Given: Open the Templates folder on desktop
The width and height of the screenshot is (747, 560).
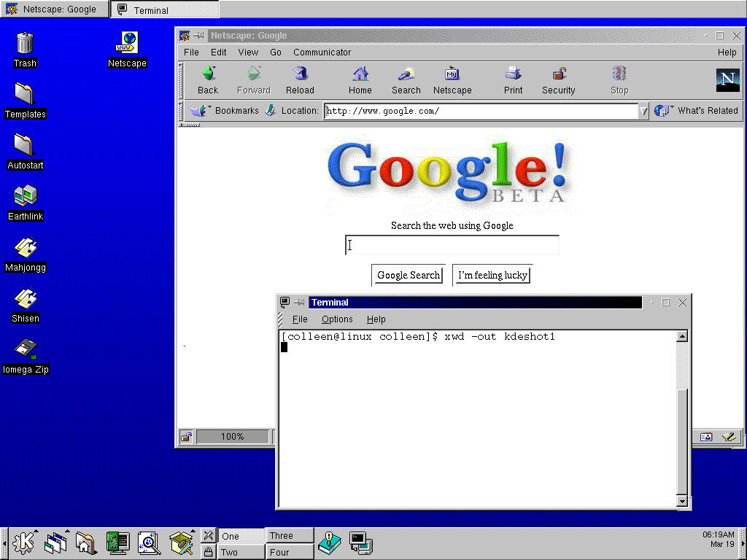Looking at the screenshot, I should coord(26,101).
